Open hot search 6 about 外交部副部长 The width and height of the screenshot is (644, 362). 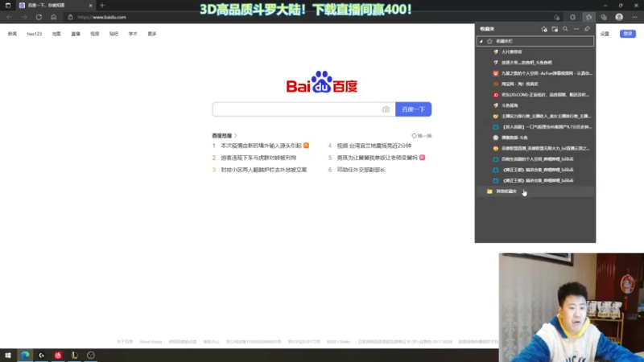click(x=361, y=170)
